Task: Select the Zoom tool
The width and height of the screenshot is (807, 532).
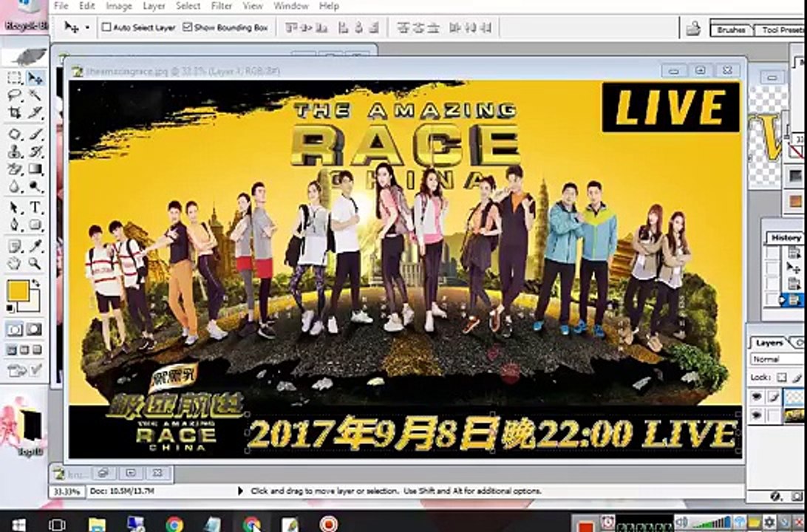Action: (35, 264)
